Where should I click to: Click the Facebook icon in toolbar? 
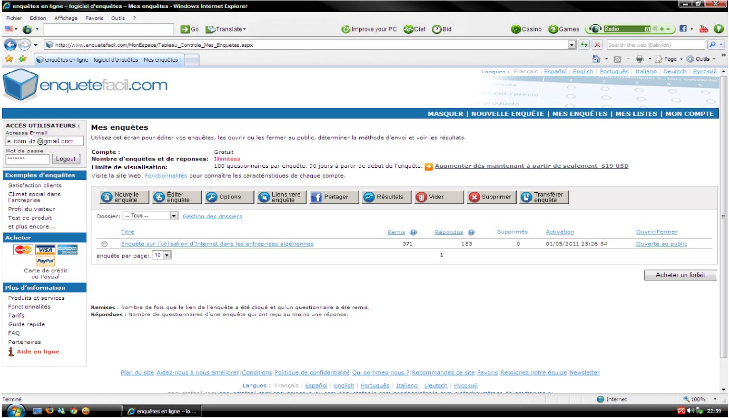[683, 29]
